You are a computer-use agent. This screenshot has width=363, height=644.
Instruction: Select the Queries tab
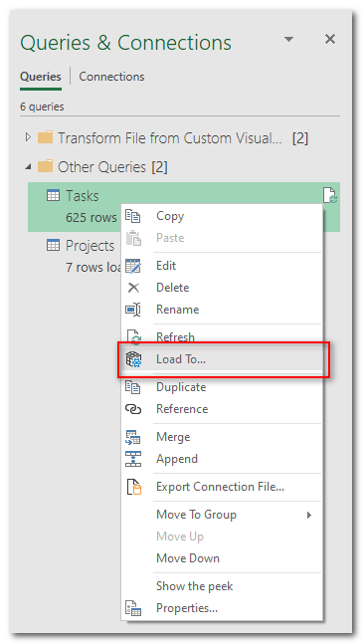tap(41, 77)
